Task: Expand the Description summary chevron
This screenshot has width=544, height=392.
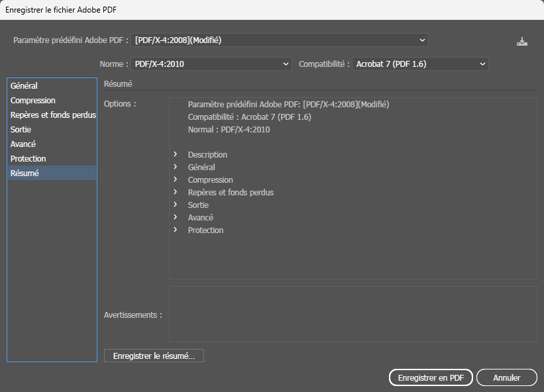Action: pyautogui.click(x=176, y=155)
